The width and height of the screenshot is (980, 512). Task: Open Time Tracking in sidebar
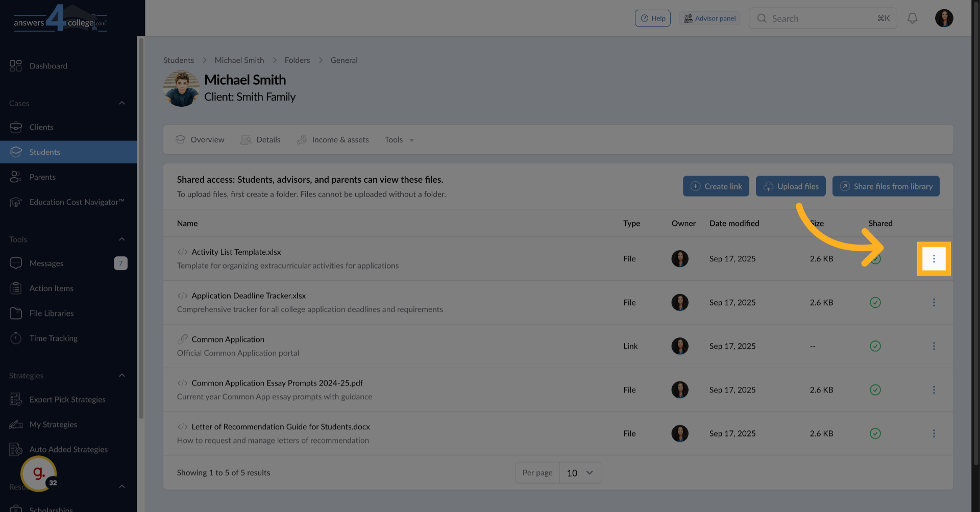coord(53,338)
